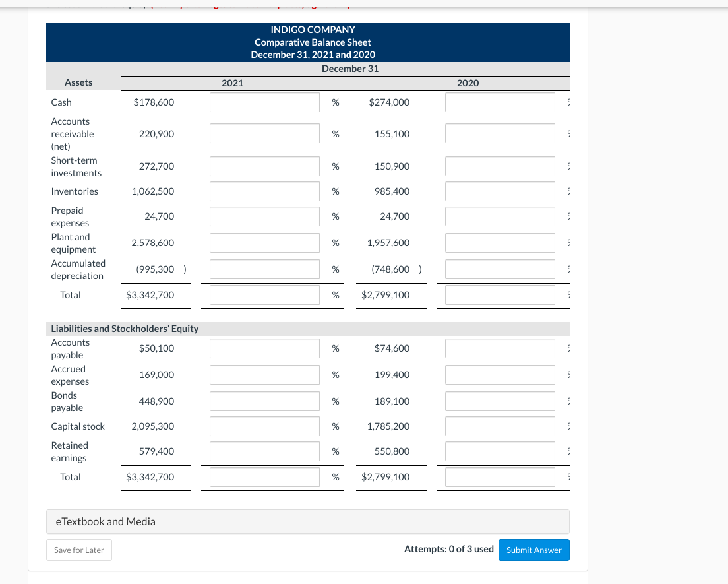
Task: Click the $274,000 Cash 2020 amount
Action: tap(389, 102)
